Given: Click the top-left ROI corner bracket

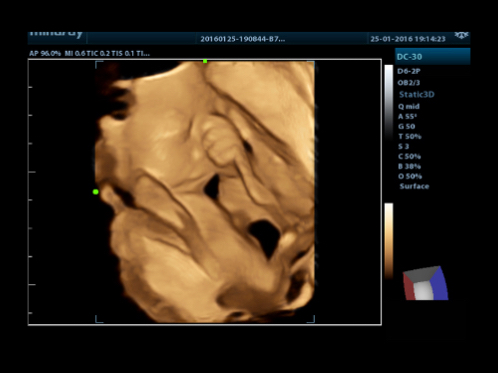Looking at the screenshot, I should [x=99, y=65].
